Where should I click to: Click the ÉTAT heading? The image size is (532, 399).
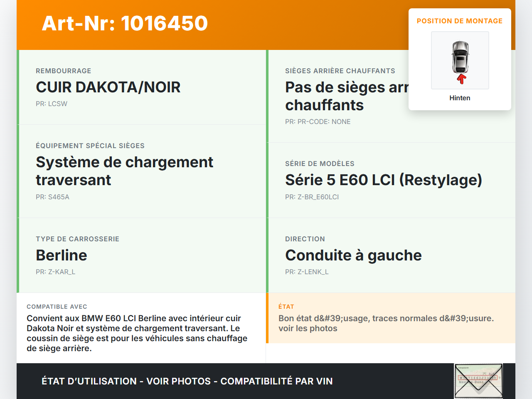(286, 307)
